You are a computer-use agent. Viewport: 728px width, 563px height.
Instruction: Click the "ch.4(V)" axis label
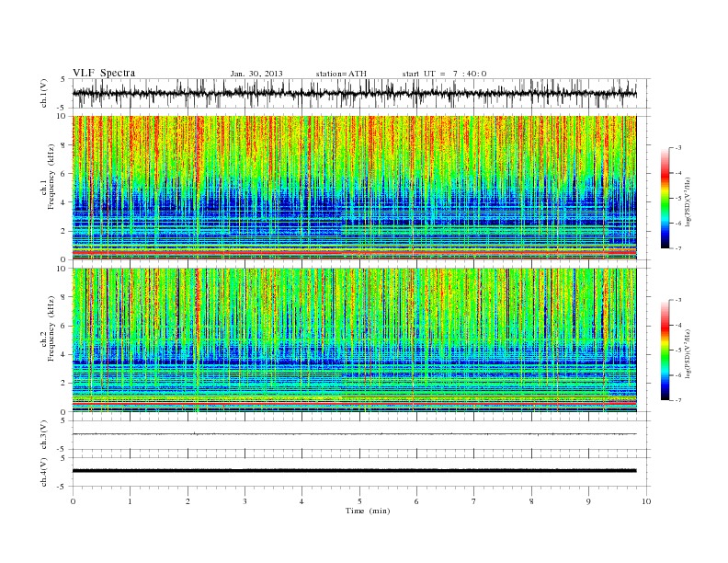click(x=44, y=472)
